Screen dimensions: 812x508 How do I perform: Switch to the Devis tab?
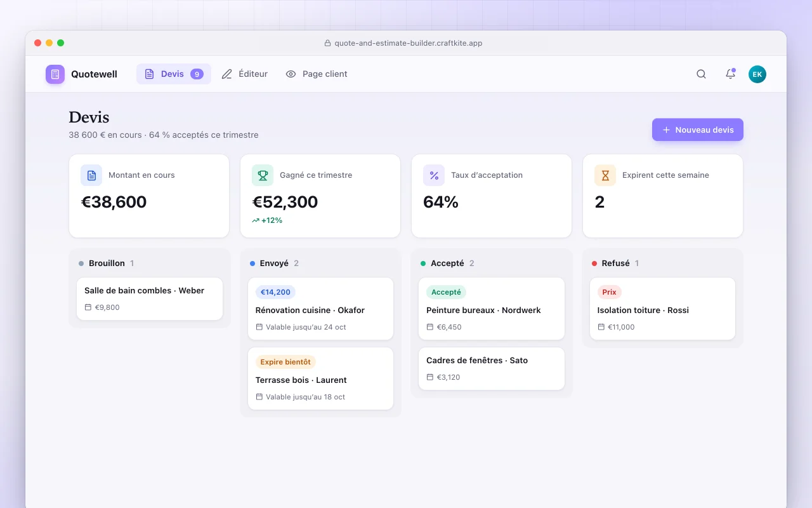click(174, 74)
